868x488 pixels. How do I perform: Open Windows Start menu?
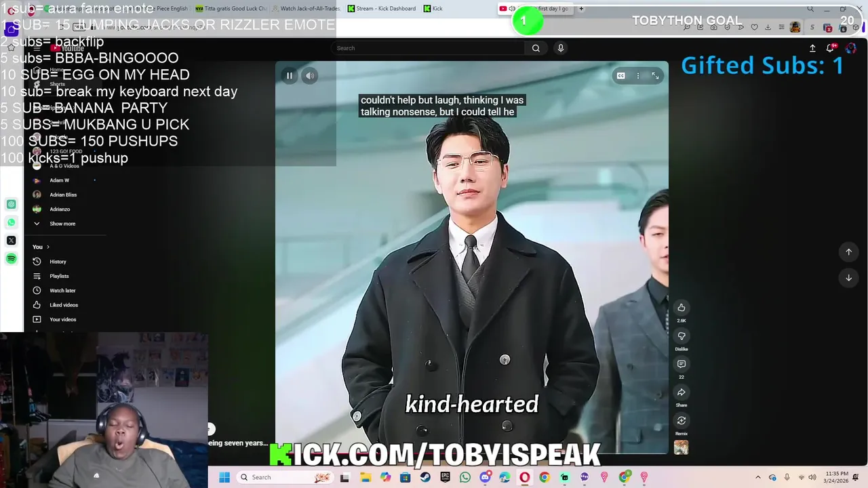coord(224,477)
